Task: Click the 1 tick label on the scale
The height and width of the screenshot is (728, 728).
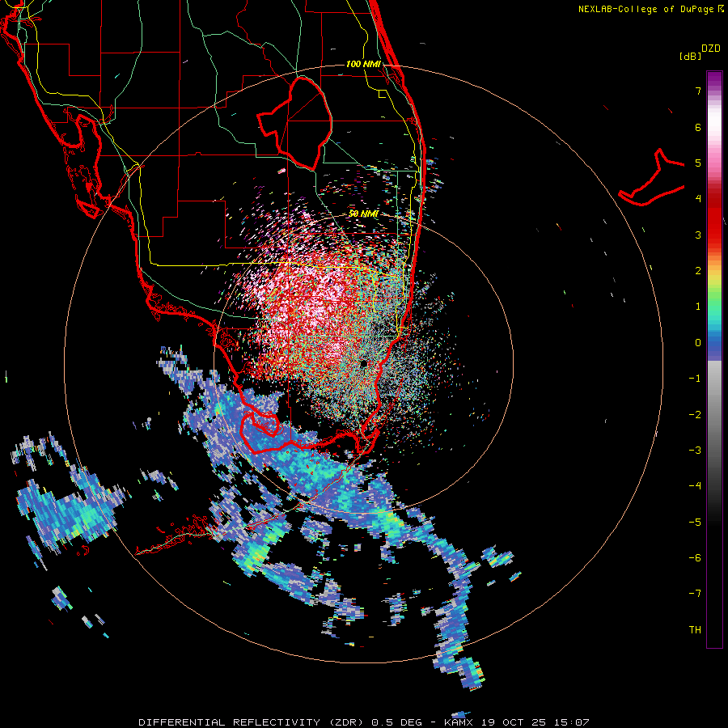Action: click(x=698, y=307)
